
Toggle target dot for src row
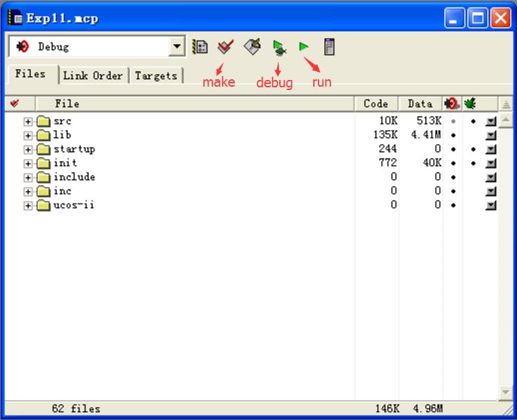pyautogui.click(x=453, y=121)
